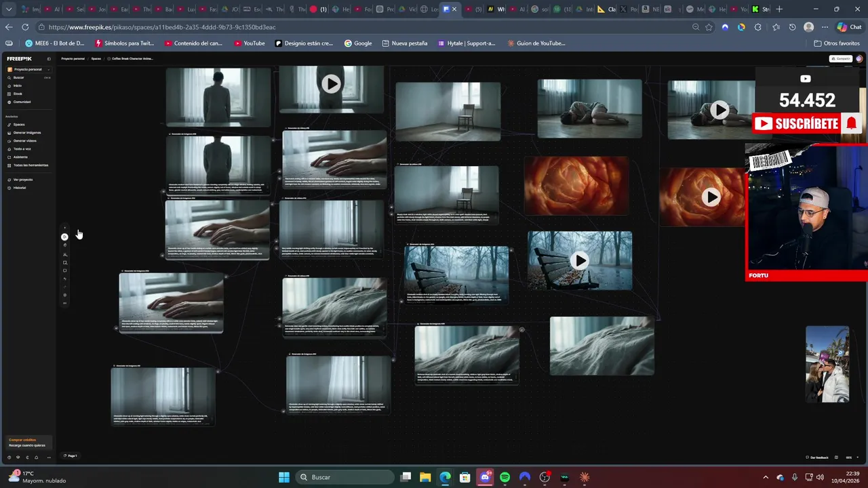Viewport: 868px width, 488px height.
Task: Play the orange organic texture video
Action: [x=711, y=197]
